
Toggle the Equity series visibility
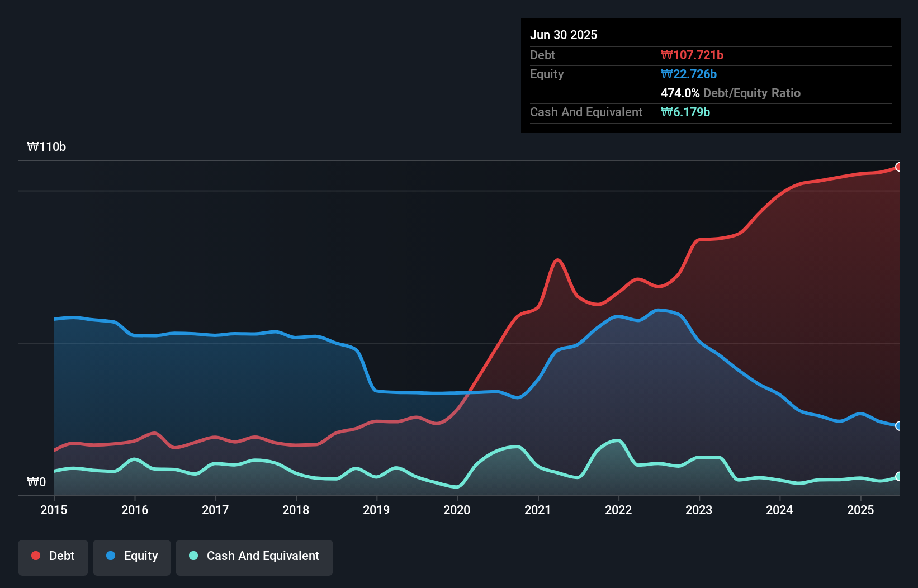pos(131,556)
